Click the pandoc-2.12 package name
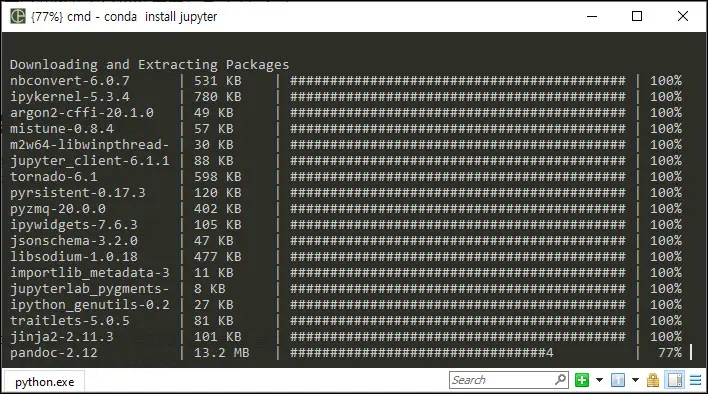 point(54,353)
